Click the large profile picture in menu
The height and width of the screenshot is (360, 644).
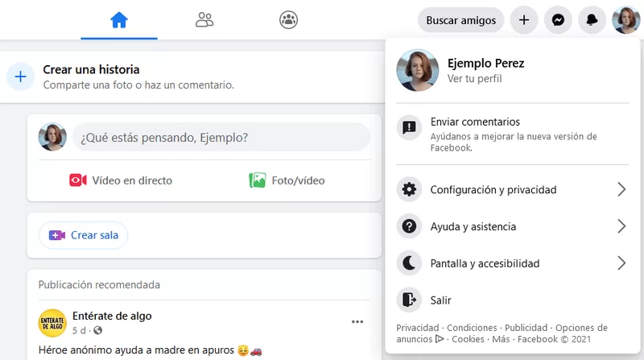click(417, 70)
